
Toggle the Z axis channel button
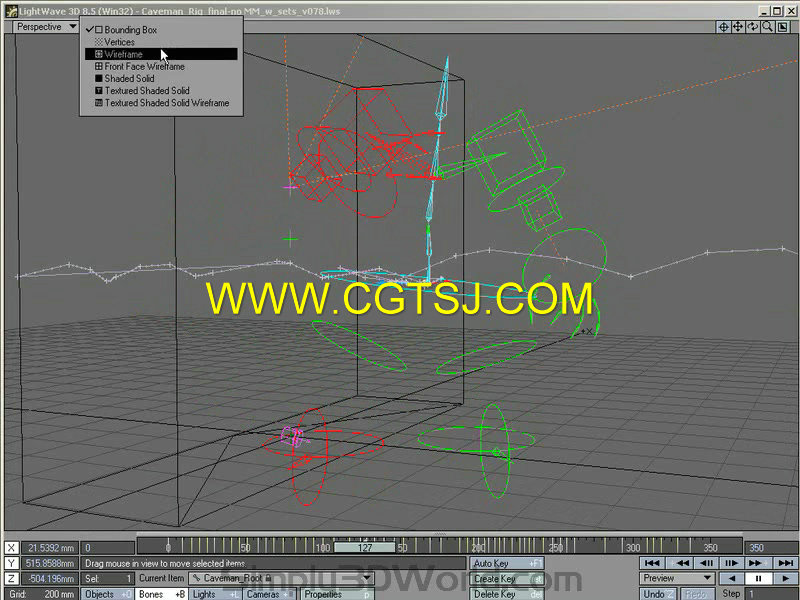click(x=11, y=579)
